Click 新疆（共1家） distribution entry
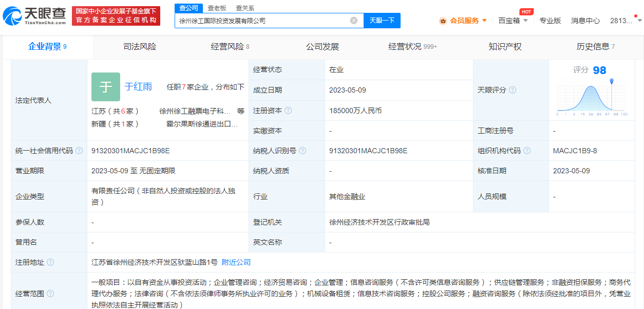Viewport: 644px width, 309px height. click(x=115, y=124)
